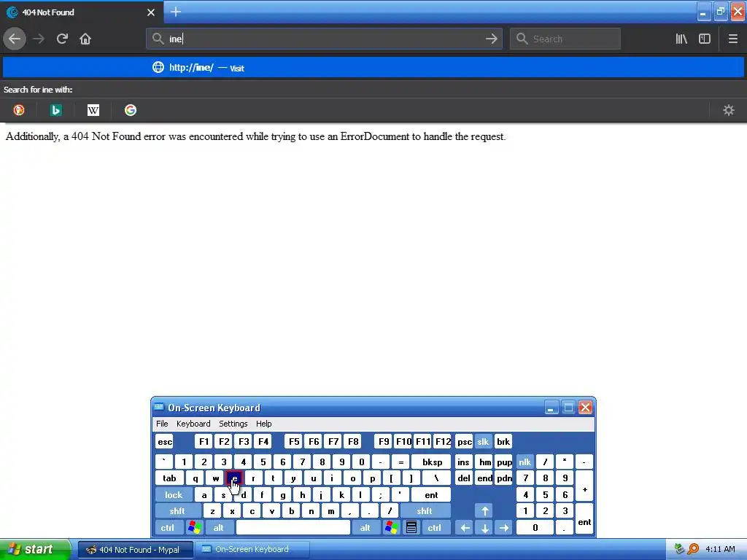
Task: Click the forward navigation arrow
Action: (x=39, y=39)
